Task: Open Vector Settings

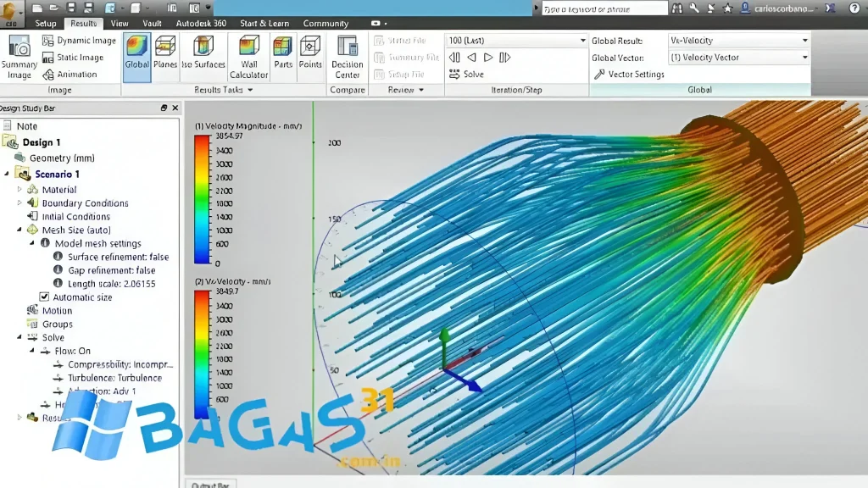Action: 630,75
